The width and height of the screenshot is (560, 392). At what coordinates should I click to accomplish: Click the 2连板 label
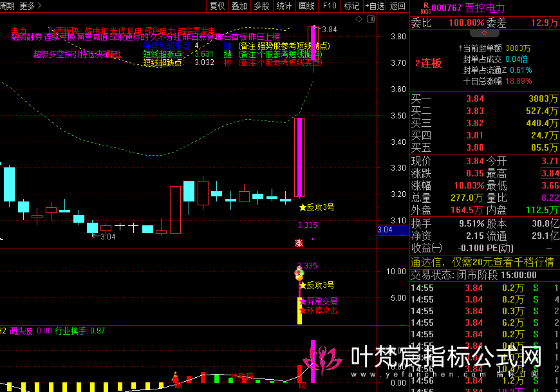coord(428,64)
